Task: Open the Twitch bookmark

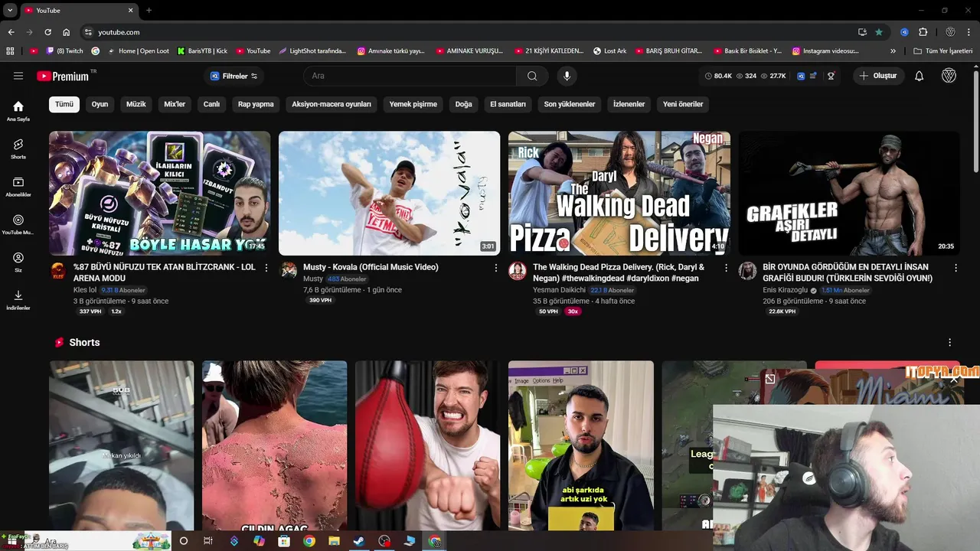Action: pos(65,51)
